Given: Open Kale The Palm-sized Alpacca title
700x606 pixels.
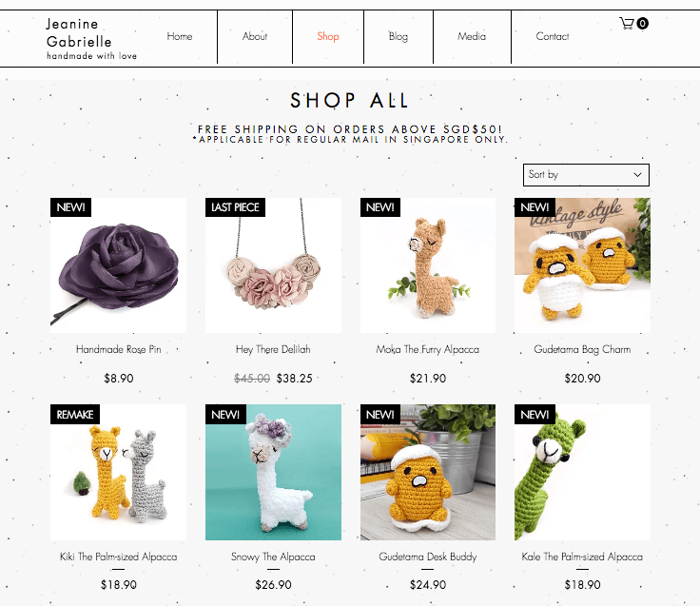Looking at the screenshot, I should (x=582, y=557).
